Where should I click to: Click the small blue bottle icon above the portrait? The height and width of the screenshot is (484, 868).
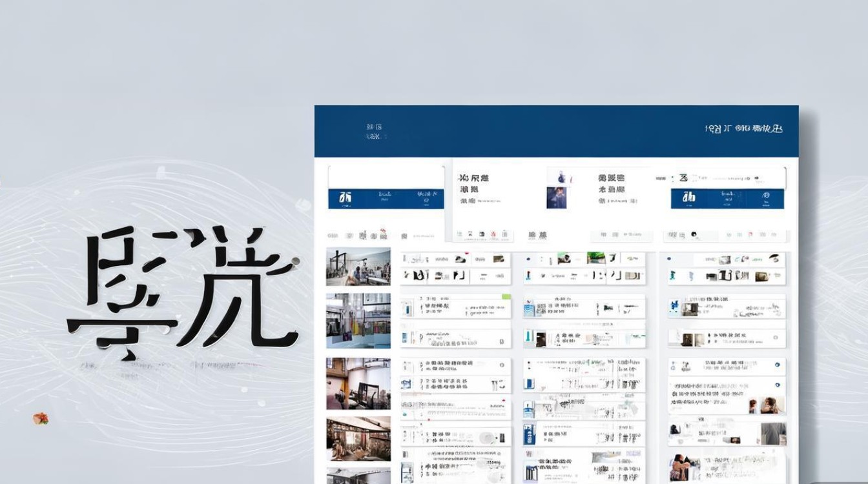click(560, 177)
